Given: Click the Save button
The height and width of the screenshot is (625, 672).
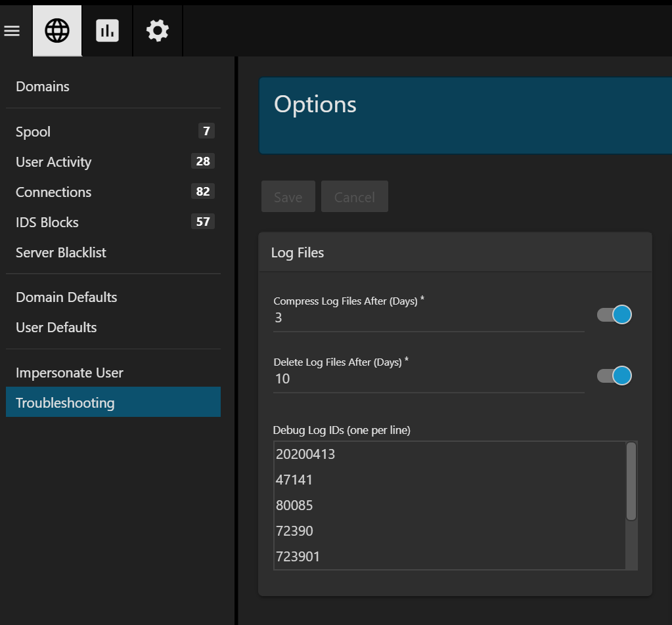Looking at the screenshot, I should click(x=288, y=197).
